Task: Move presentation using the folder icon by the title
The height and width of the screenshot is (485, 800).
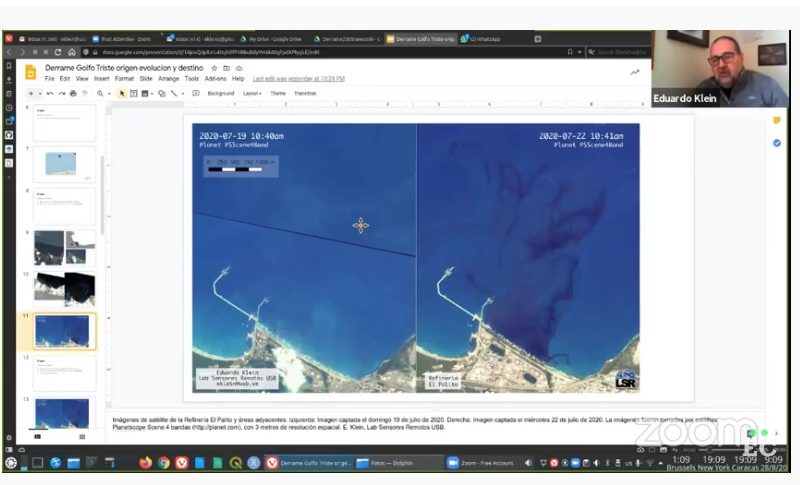Action: coord(226,68)
